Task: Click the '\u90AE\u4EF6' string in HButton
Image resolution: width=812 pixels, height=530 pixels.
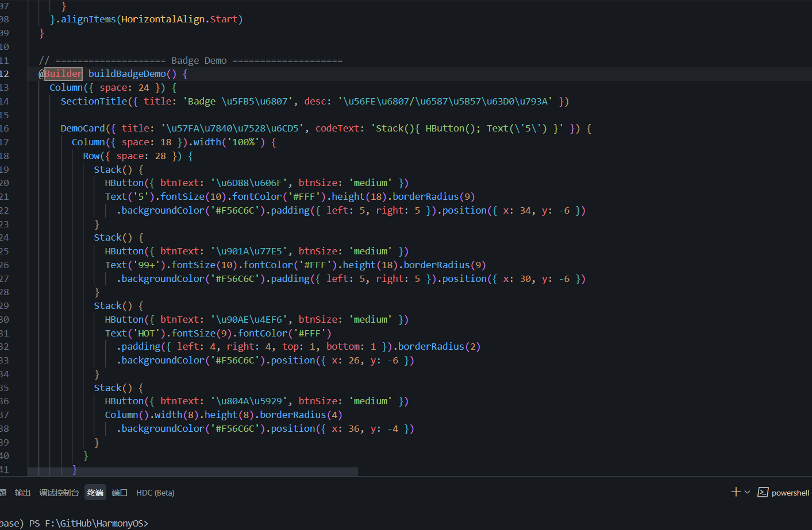Action: tap(249, 319)
